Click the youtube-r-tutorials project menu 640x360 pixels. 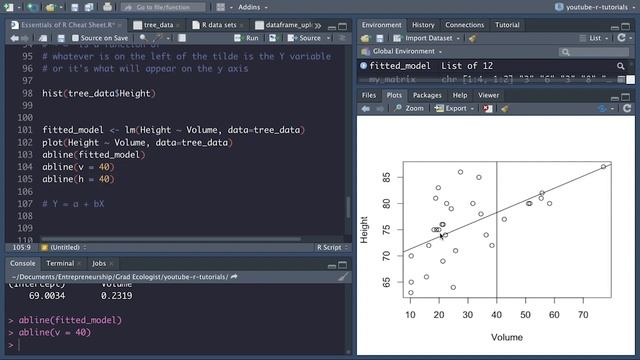tap(594, 7)
